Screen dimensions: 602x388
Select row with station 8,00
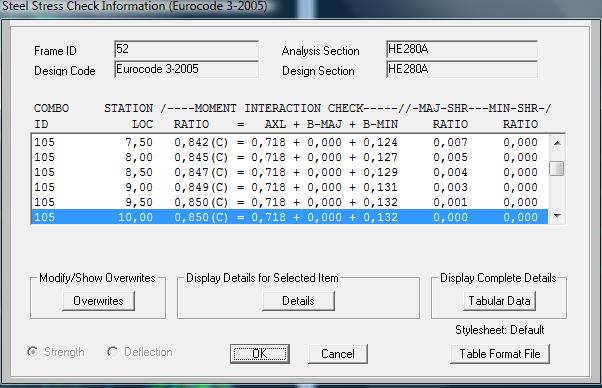pos(289,157)
